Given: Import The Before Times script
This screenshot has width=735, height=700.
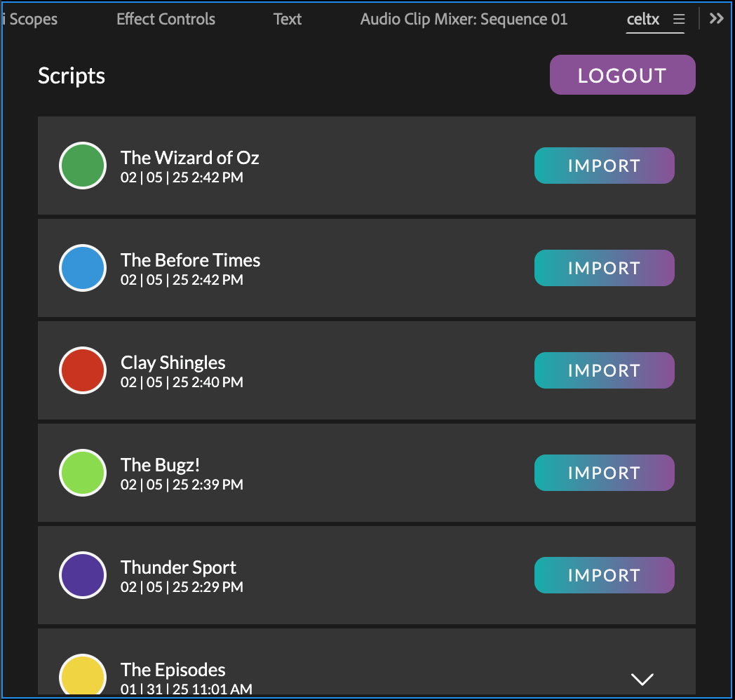Looking at the screenshot, I should (605, 268).
